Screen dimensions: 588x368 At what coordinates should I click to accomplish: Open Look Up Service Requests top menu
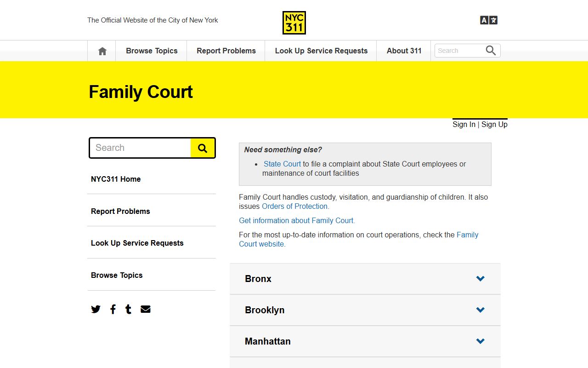[x=321, y=51]
